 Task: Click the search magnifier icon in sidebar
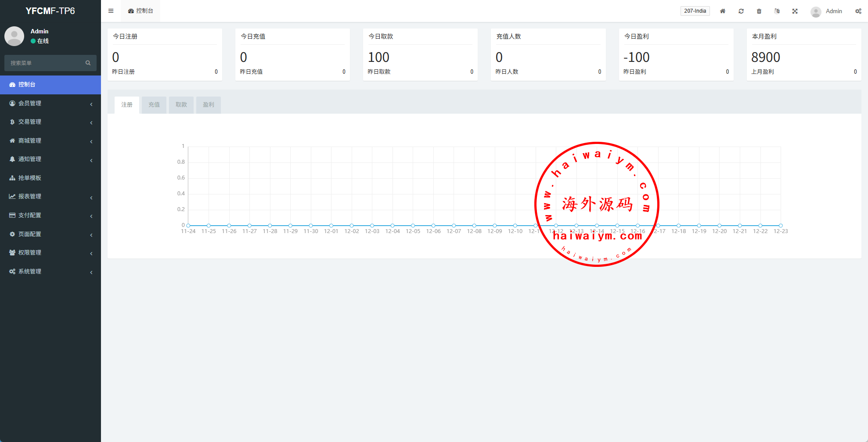click(88, 63)
